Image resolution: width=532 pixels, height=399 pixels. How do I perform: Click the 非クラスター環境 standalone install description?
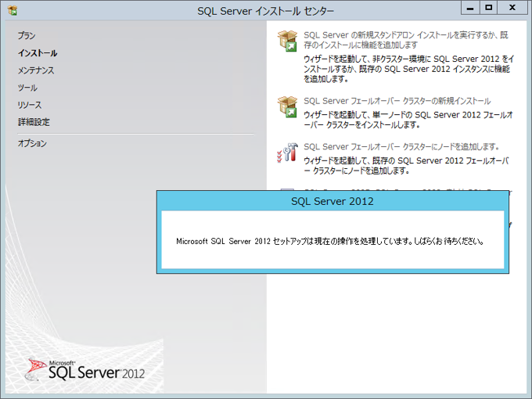click(408, 69)
